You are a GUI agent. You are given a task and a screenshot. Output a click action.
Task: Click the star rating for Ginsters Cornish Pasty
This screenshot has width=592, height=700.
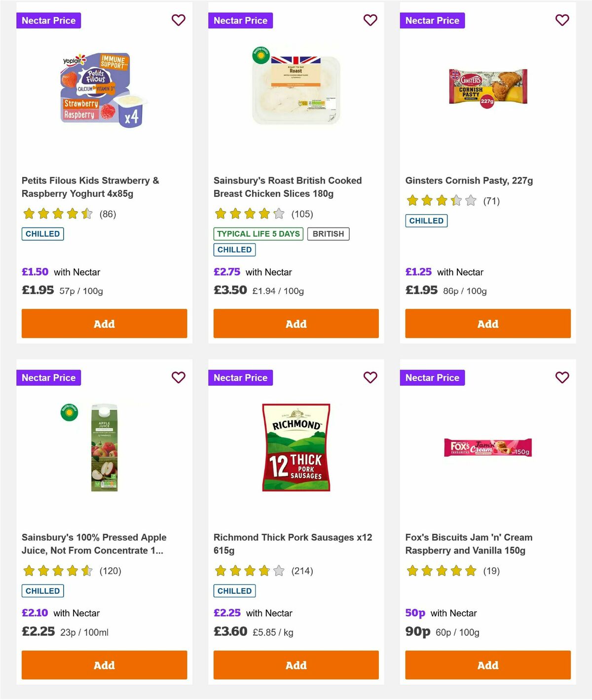tap(441, 201)
